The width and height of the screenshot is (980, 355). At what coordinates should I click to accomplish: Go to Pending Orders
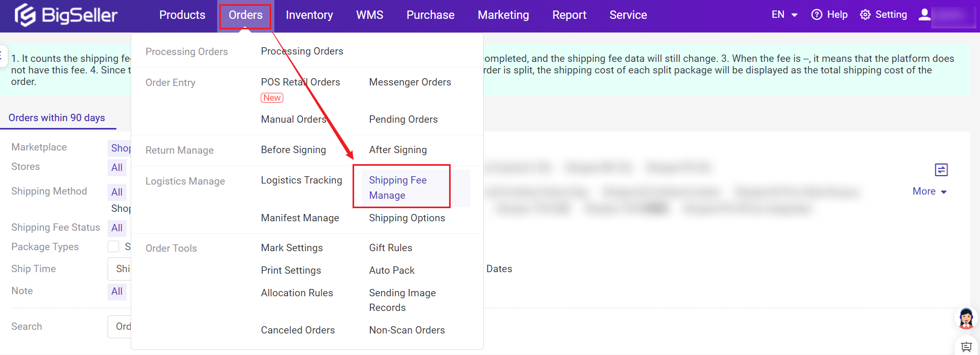click(403, 120)
